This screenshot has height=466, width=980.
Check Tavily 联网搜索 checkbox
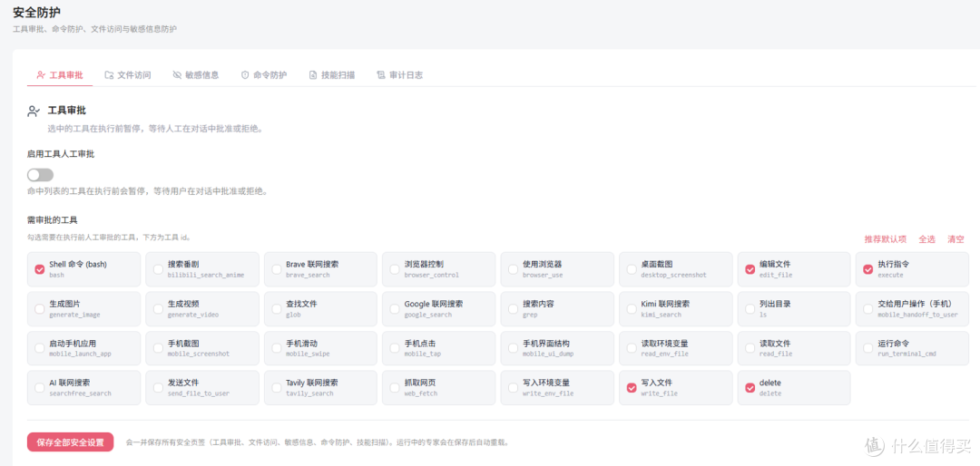(x=276, y=388)
